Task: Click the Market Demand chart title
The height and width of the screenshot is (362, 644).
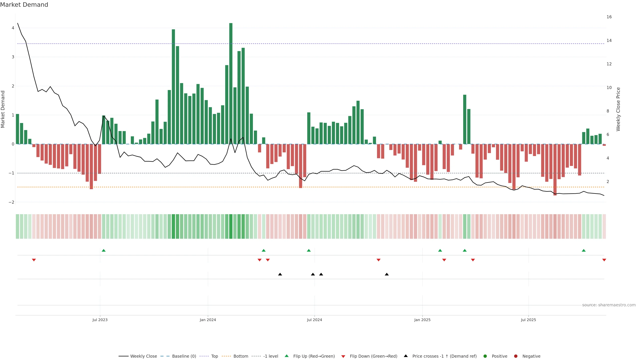Action: tap(24, 5)
